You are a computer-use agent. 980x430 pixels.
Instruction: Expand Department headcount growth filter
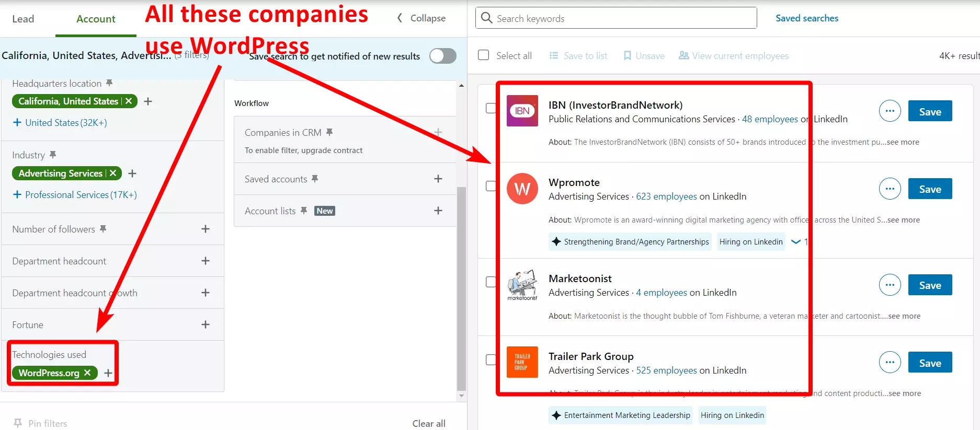pos(206,293)
